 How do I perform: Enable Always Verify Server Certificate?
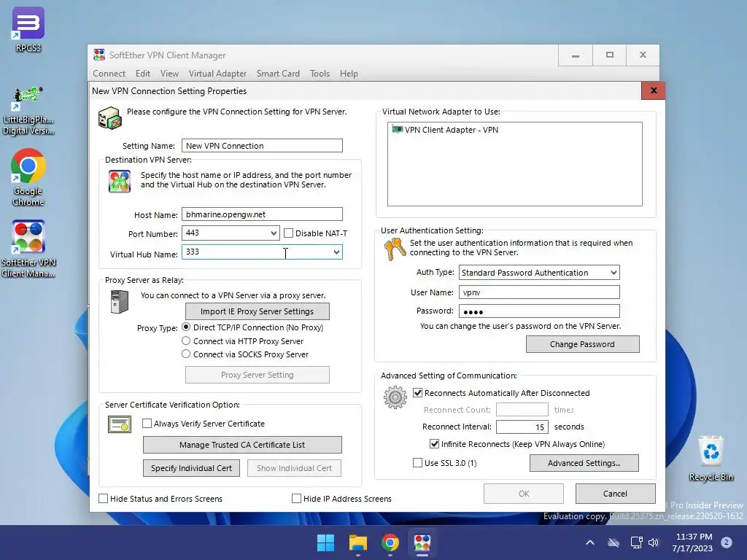(x=147, y=424)
